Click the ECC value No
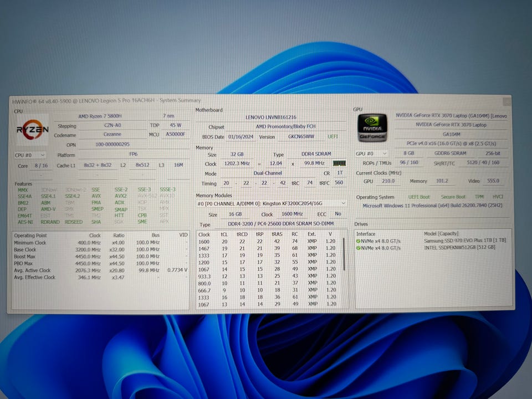532x399 pixels. pos(338,214)
